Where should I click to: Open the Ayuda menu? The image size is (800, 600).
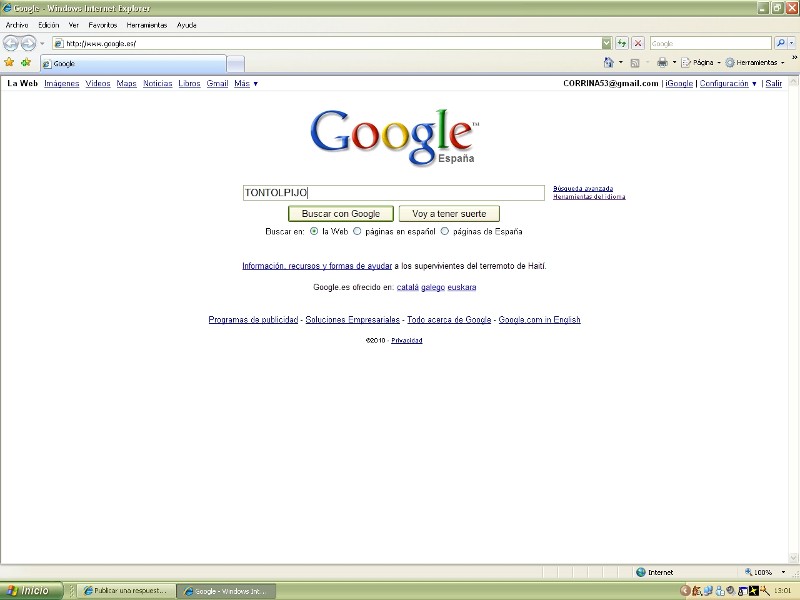point(187,25)
